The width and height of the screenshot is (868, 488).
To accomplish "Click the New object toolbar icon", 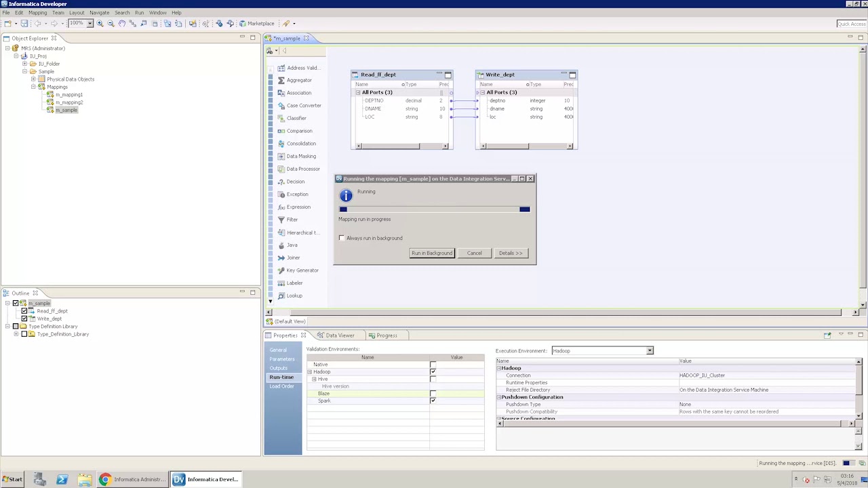I will 7,23.
